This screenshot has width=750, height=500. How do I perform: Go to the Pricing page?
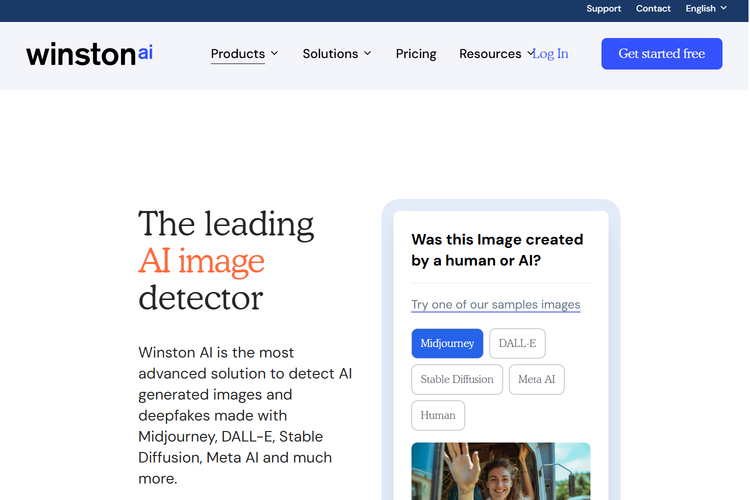pos(416,54)
